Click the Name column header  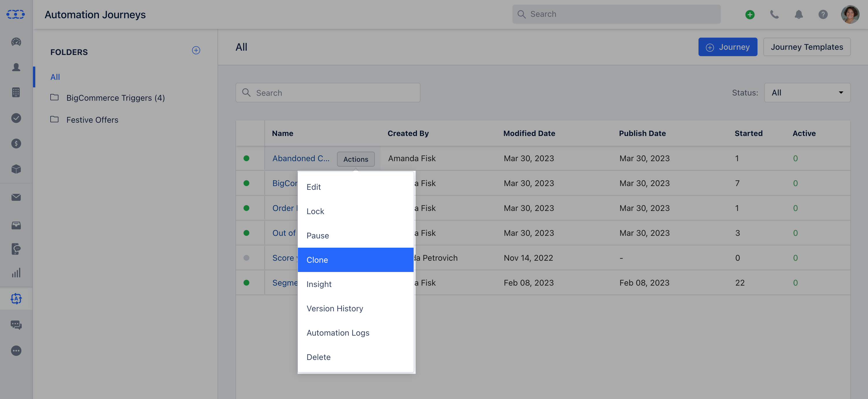(x=282, y=133)
